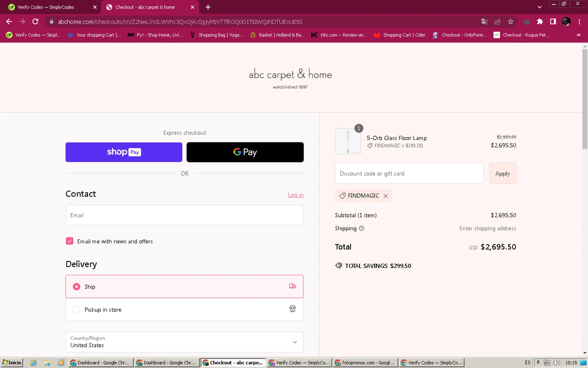Click the browser forward arrow

pos(22,22)
